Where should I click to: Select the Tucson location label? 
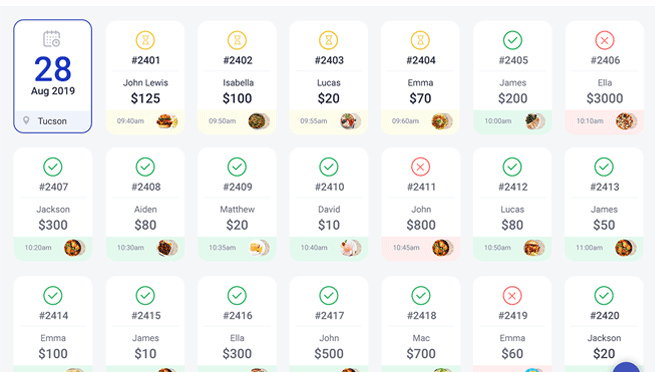click(52, 121)
